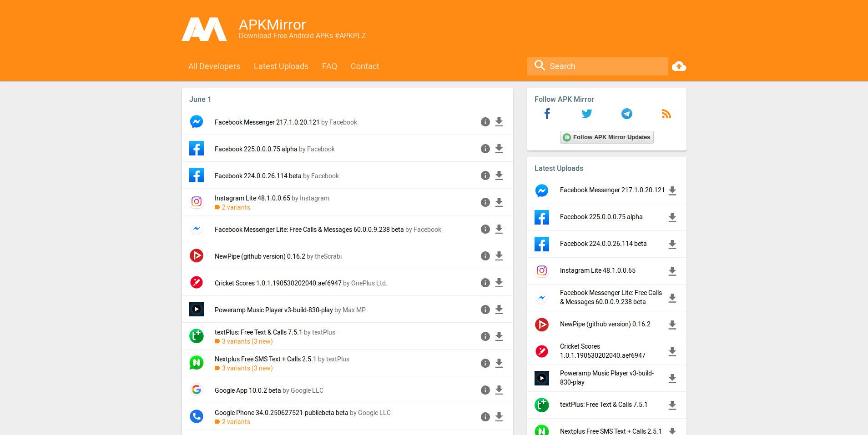868x435 pixels.
Task: Download Google App 10.0.2 beta
Action: 499,390
